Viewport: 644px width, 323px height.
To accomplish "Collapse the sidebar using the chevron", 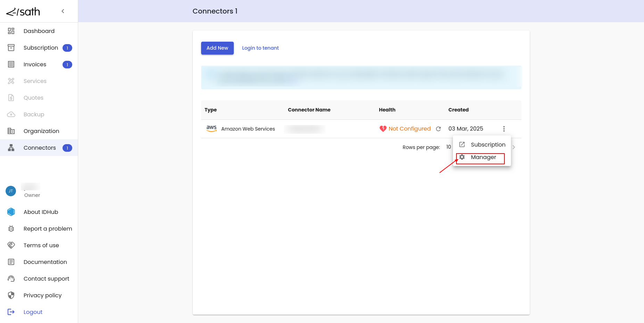I will tap(63, 11).
